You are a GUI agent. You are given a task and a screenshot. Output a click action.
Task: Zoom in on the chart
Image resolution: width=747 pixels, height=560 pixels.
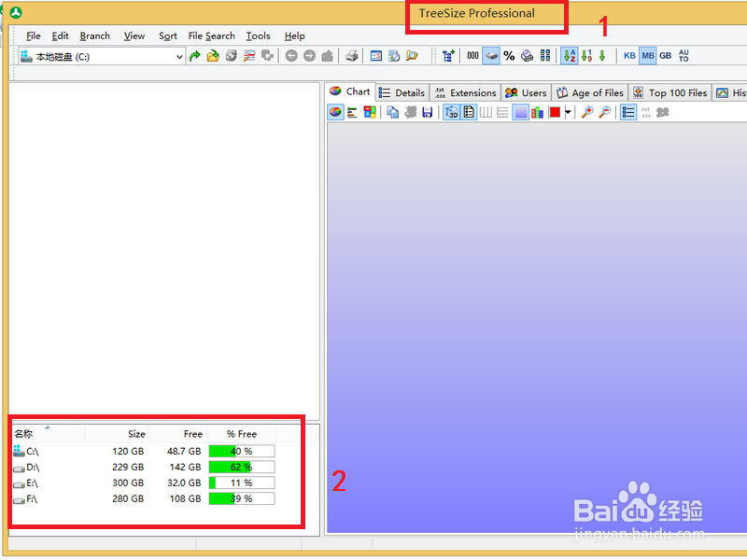pos(587,112)
